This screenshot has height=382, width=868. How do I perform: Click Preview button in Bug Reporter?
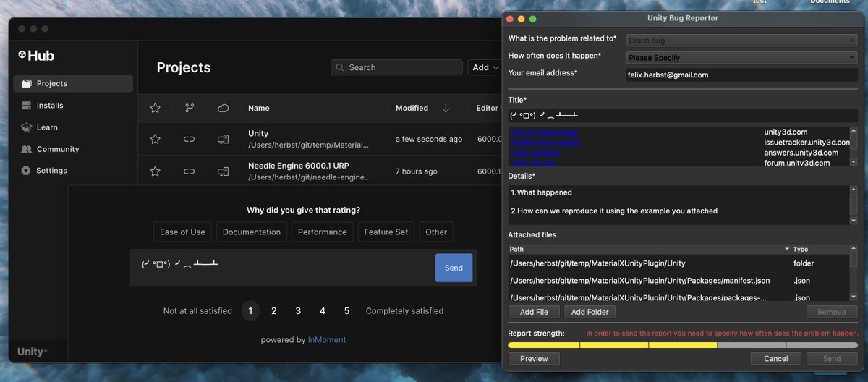[534, 358]
